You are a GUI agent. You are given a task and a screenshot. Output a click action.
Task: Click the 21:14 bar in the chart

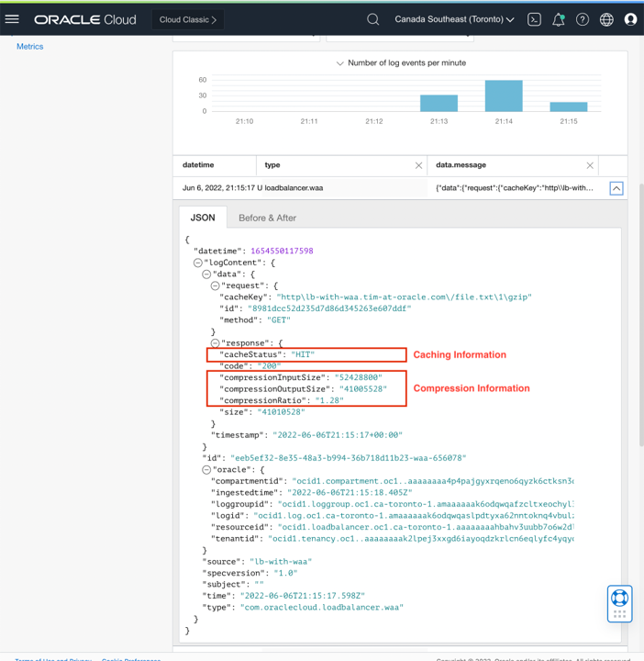[504, 95]
